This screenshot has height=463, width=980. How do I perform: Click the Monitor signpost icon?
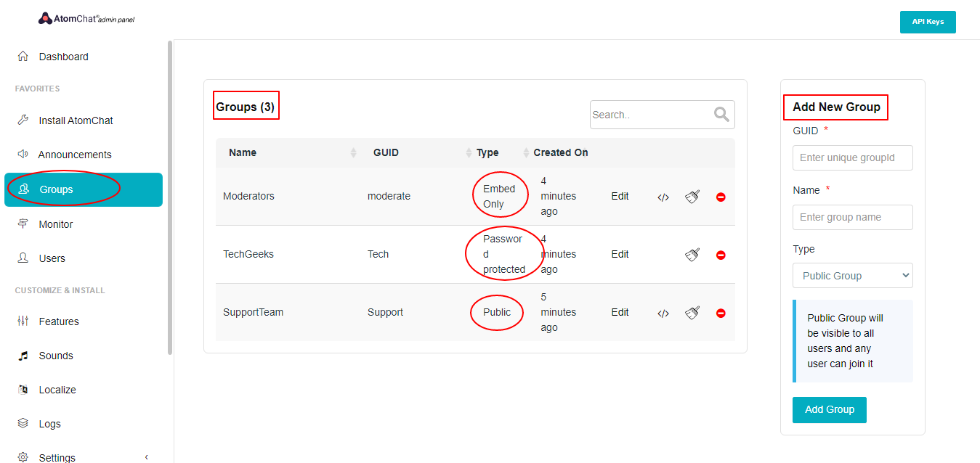click(23, 224)
